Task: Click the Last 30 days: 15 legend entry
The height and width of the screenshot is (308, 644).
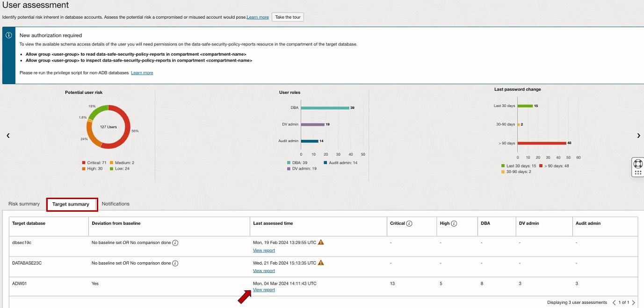Action: click(x=519, y=166)
